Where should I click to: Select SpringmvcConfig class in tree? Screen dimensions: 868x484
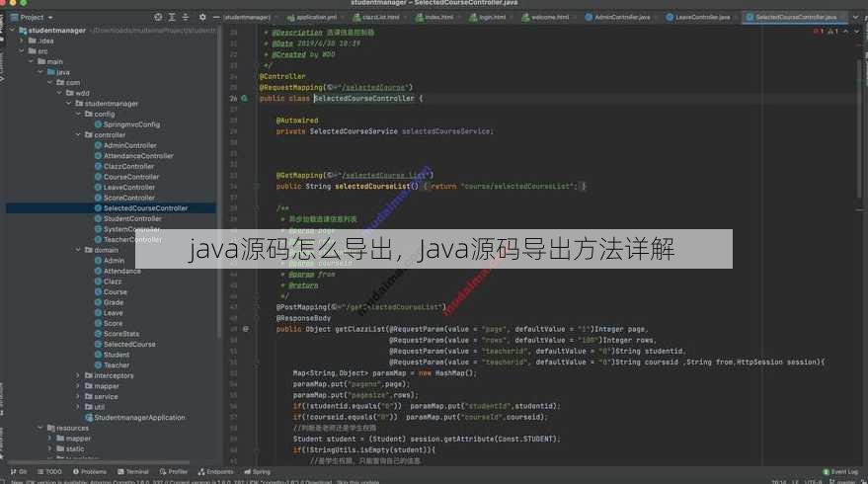coord(127,124)
